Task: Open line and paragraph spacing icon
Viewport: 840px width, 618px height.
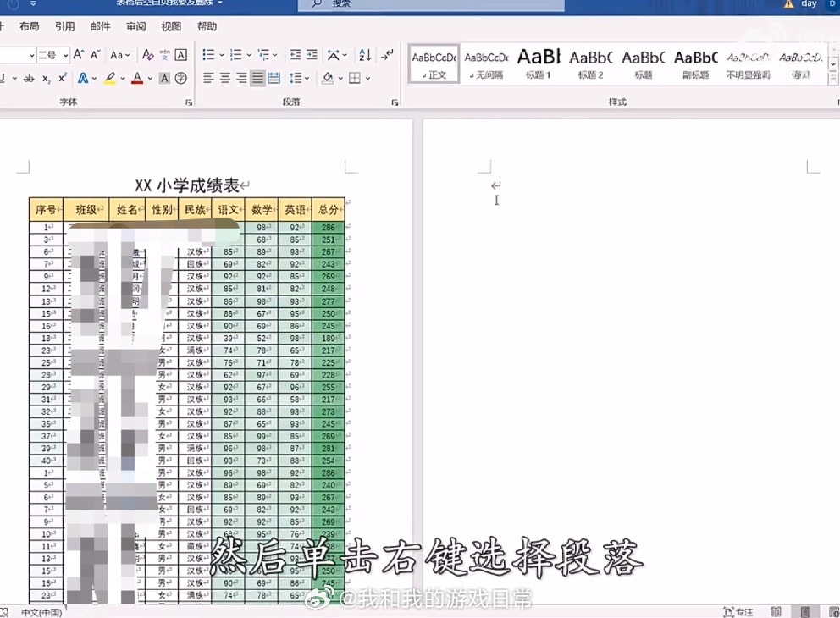Action: pyautogui.click(x=296, y=78)
